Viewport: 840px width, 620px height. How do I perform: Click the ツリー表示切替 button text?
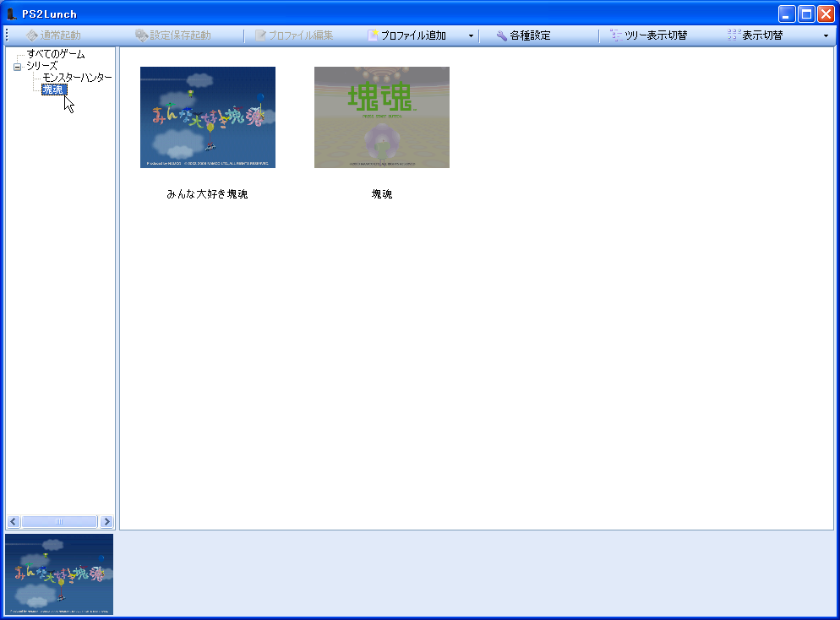coord(656,35)
